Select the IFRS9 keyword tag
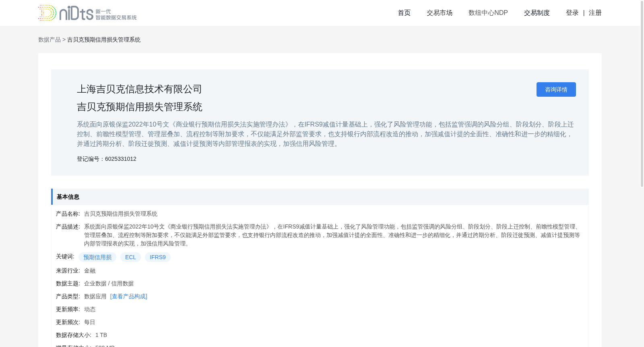The width and height of the screenshot is (644, 347). pos(158,257)
